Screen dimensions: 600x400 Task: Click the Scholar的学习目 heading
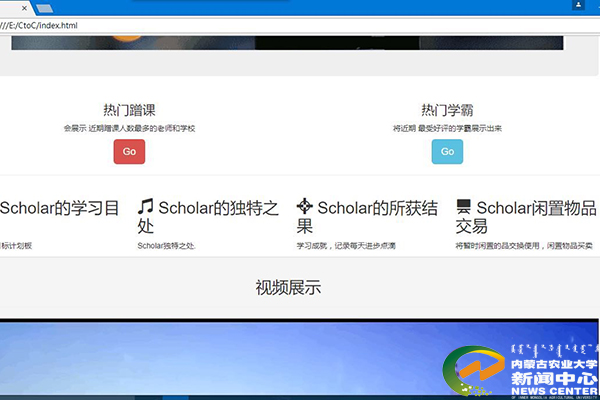pos(60,208)
